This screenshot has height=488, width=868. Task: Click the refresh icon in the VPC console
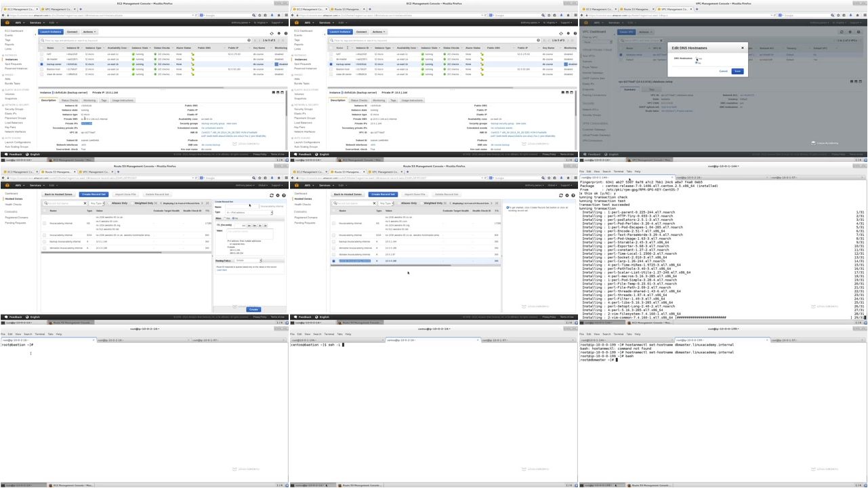click(842, 32)
